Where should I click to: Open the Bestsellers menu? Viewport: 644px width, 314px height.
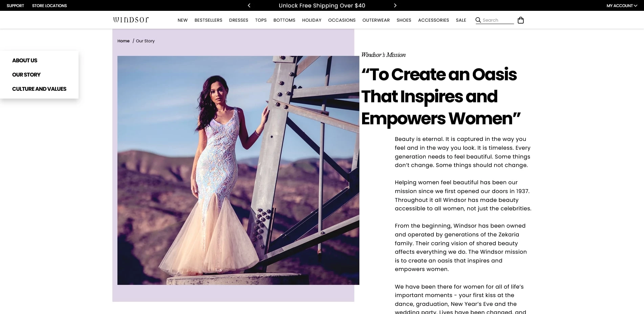coord(208,20)
